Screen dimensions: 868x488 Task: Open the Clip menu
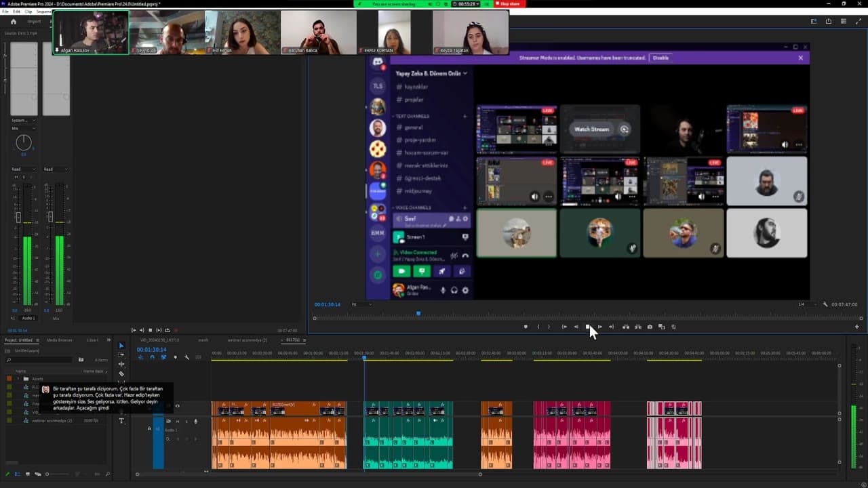click(x=28, y=12)
